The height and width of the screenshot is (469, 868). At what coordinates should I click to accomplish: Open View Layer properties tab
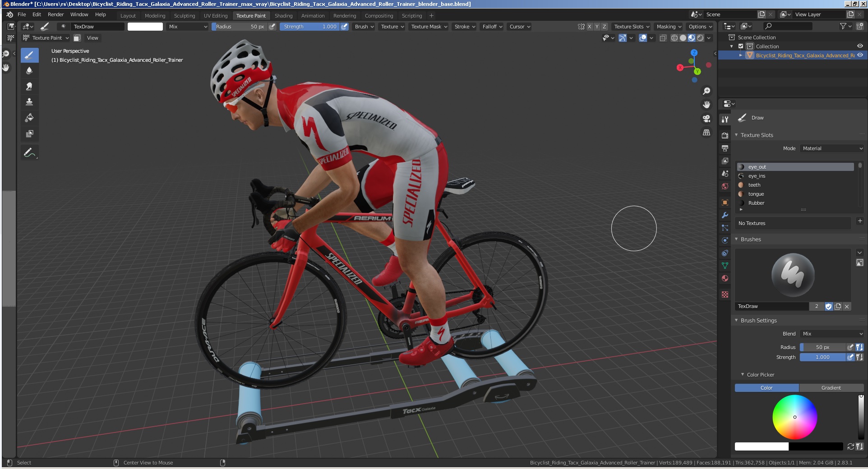tap(725, 161)
